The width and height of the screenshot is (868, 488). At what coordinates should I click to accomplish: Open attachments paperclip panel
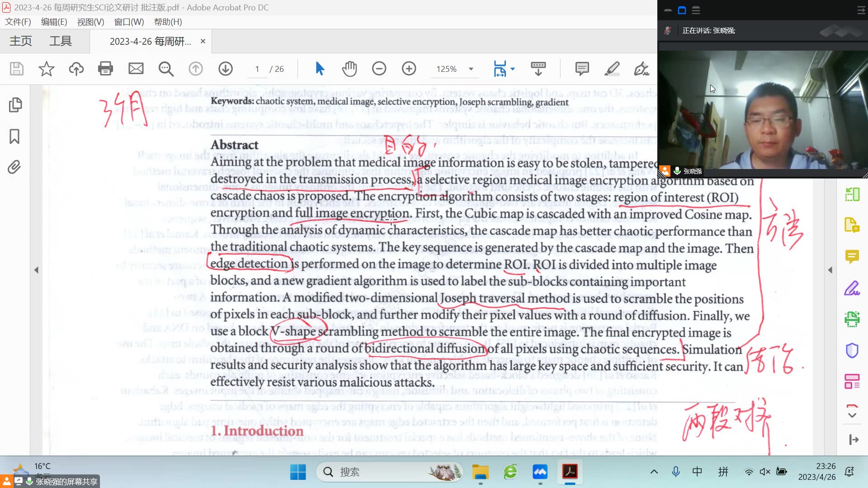pos(14,167)
